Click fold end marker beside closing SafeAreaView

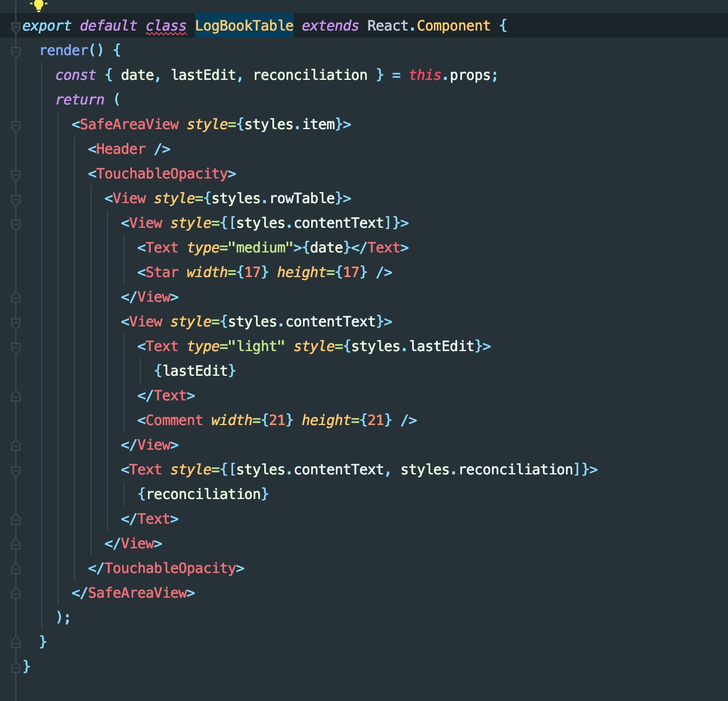[x=16, y=593]
